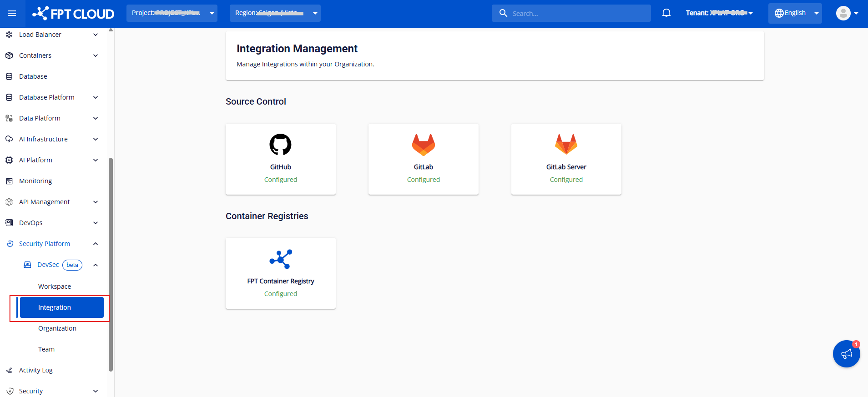
Task: Open the Organization menu item
Action: [x=57, y=328]
